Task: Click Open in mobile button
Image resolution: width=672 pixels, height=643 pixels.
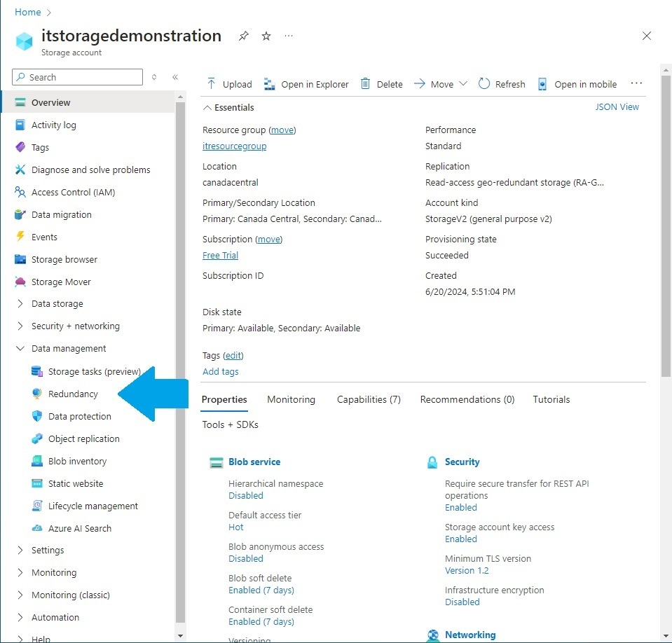Action: pyautogui.click(x=577, y=84)
